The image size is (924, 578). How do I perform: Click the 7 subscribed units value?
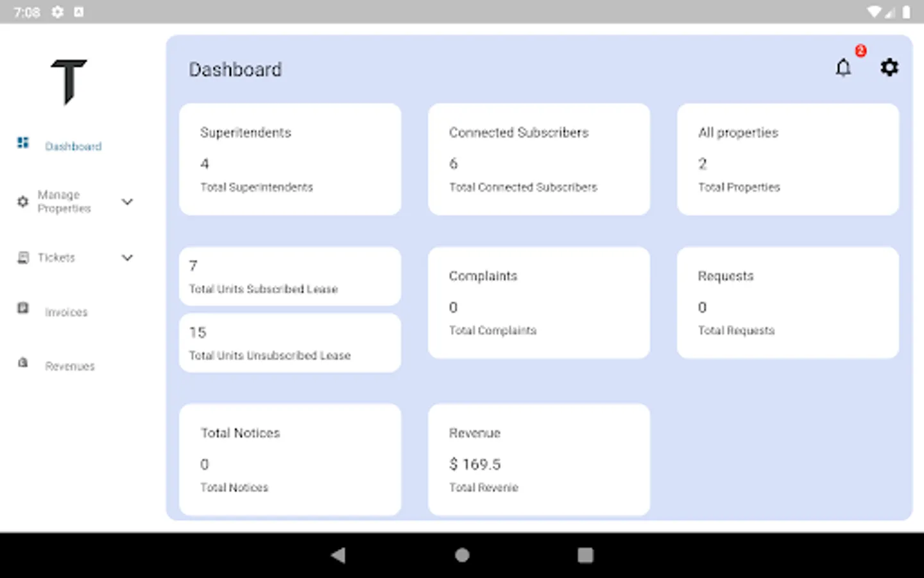(193, 265)
